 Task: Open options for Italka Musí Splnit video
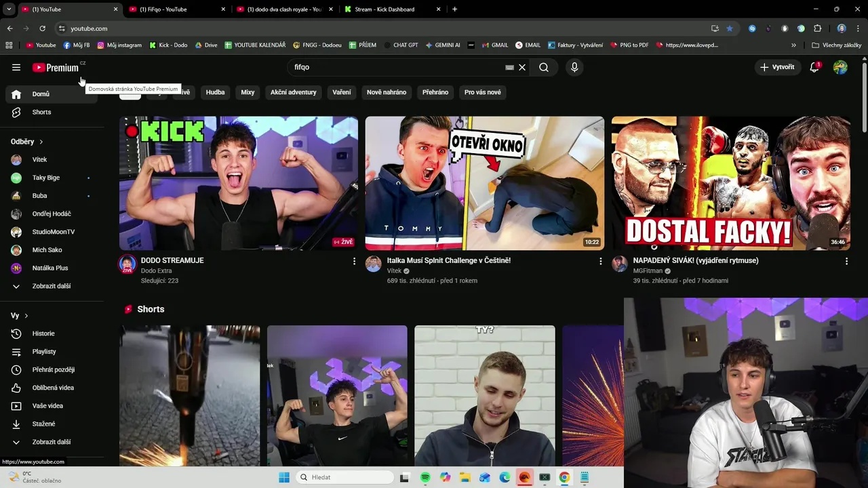[600, 261]
